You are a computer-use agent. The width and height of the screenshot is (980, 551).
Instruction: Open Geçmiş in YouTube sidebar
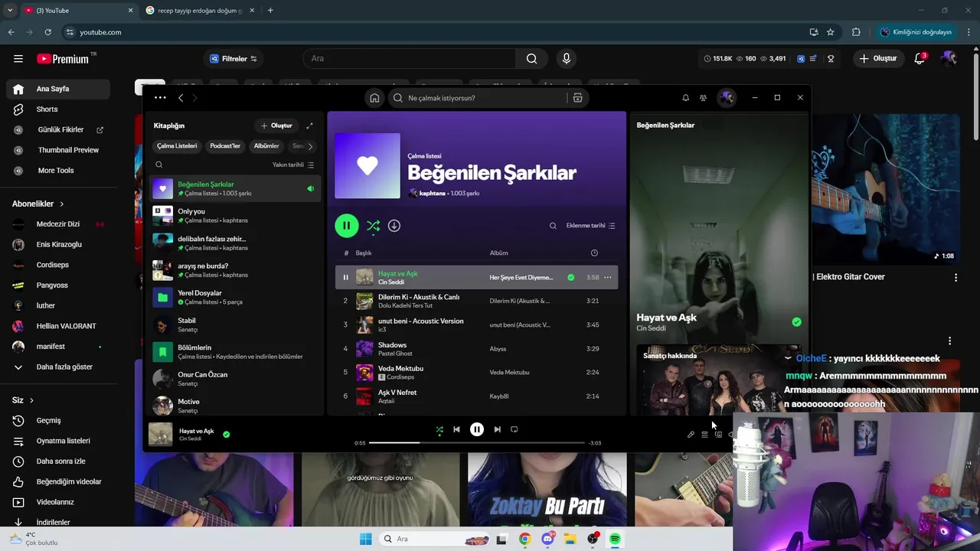[58, 420]
